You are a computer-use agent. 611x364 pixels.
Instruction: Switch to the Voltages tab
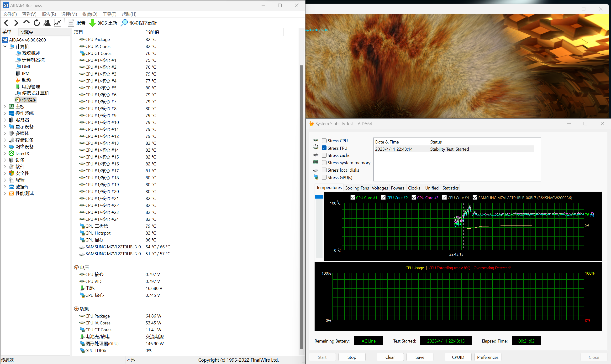(380, 188)
